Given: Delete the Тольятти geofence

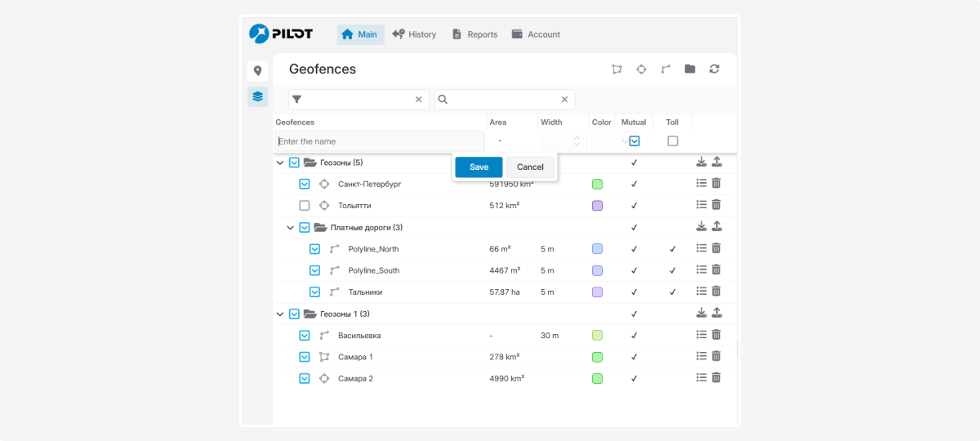Looking at the screenshot, I should click(x=716, y=205).
